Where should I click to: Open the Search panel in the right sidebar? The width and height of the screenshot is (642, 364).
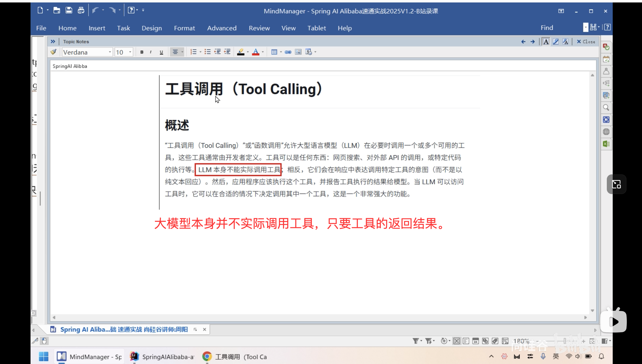click(x=606, y=107)
